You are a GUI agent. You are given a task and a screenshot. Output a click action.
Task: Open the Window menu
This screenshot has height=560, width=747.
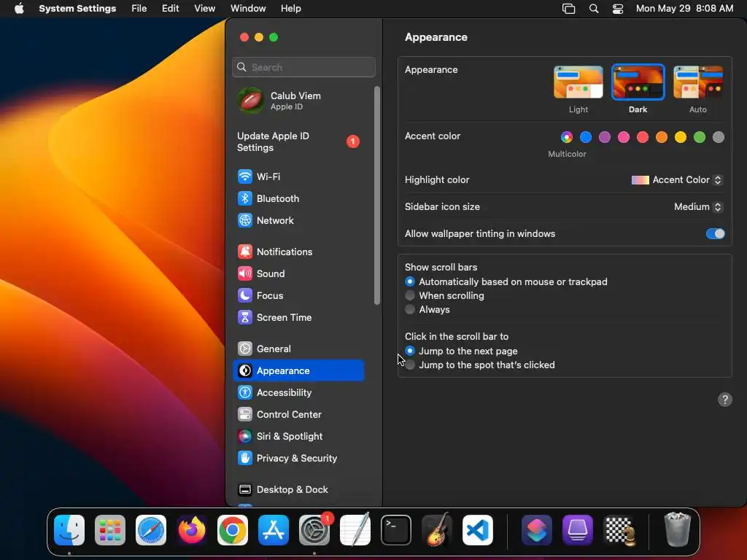(x=248, y=9)
